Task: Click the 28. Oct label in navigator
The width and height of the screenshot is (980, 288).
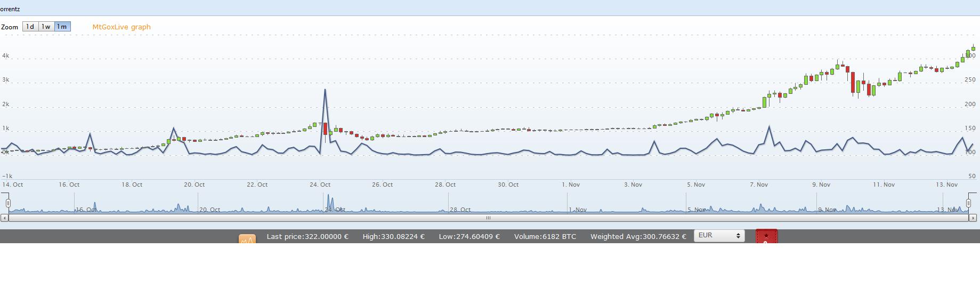Action: click(460, 210)
